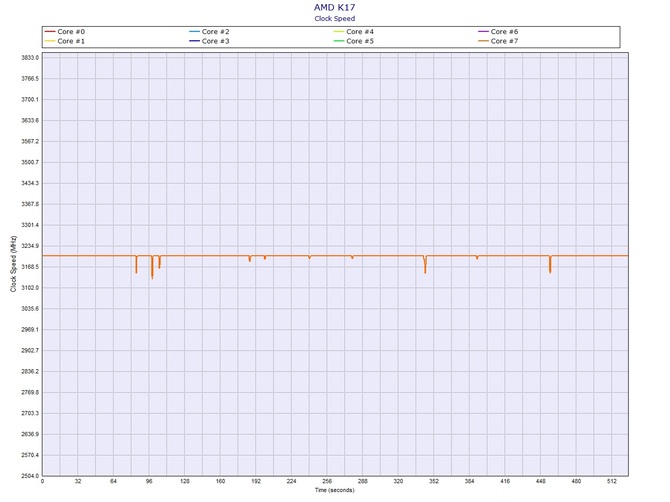Click the Time (seconds) axis label

tap(335, 490)
